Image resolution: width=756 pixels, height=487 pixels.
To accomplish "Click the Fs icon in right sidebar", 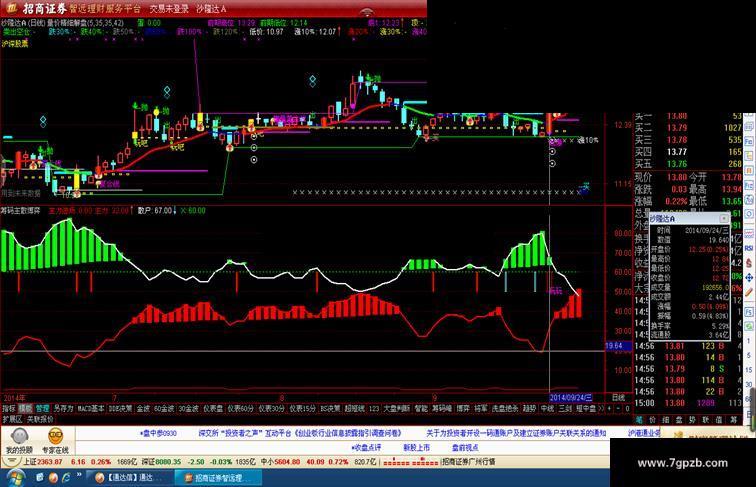I will [749, 311].
